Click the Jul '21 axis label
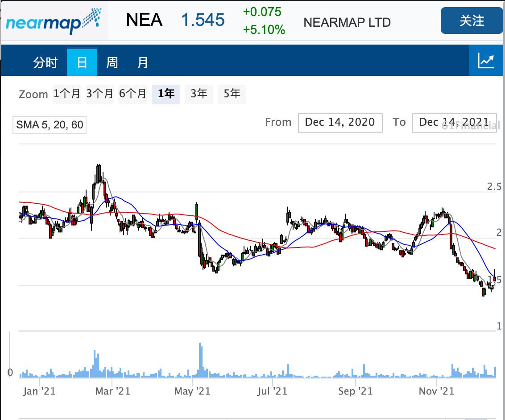Image resolution: width=505 pixels, height=420 pixels. click(272, 391)
